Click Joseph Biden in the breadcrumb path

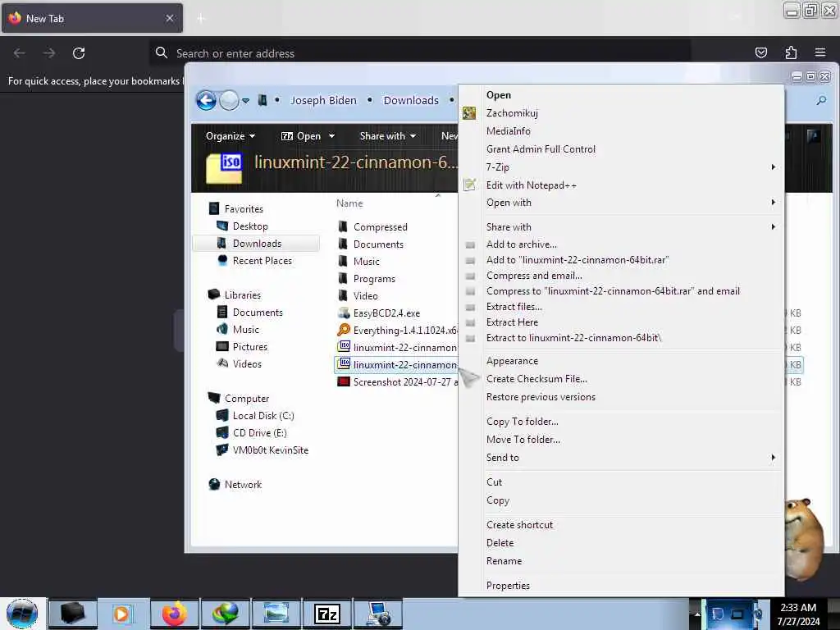(x=323, y=101)
